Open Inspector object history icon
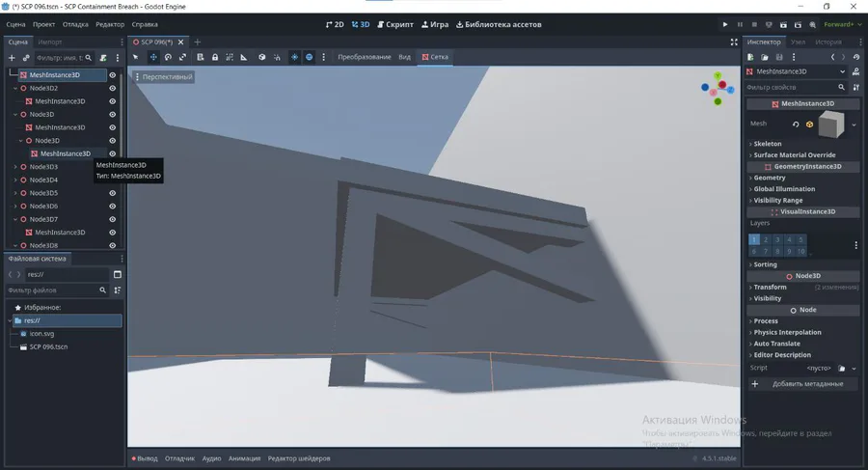The image size is (868, 470). [856, 57]
